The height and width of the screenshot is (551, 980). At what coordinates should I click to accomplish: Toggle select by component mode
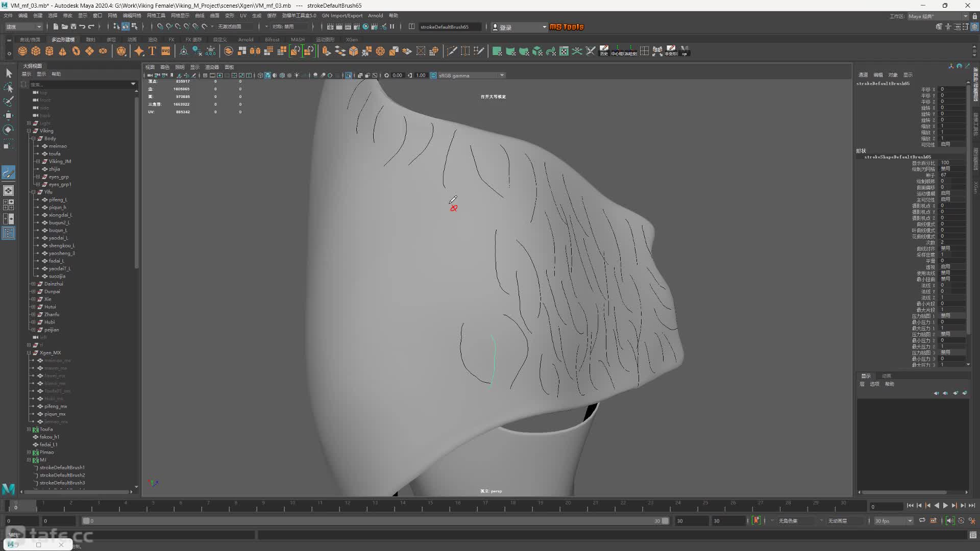[134, 27]
